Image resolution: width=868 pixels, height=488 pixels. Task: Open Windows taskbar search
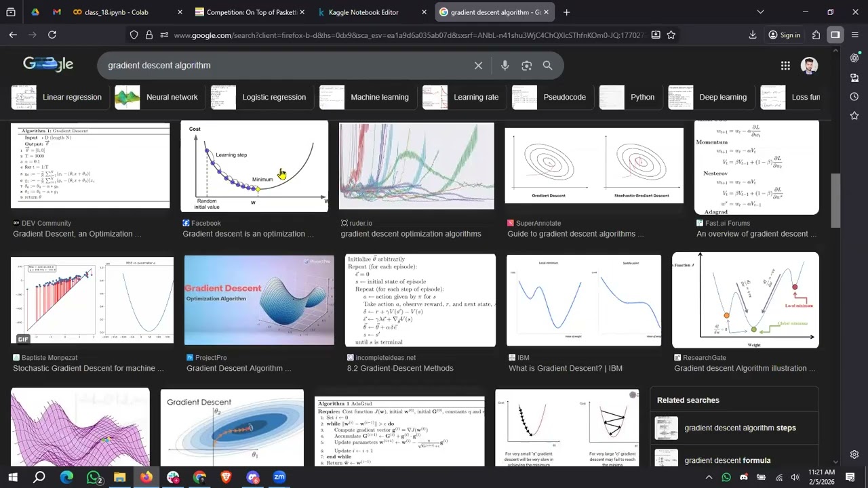tap(39, 477)
